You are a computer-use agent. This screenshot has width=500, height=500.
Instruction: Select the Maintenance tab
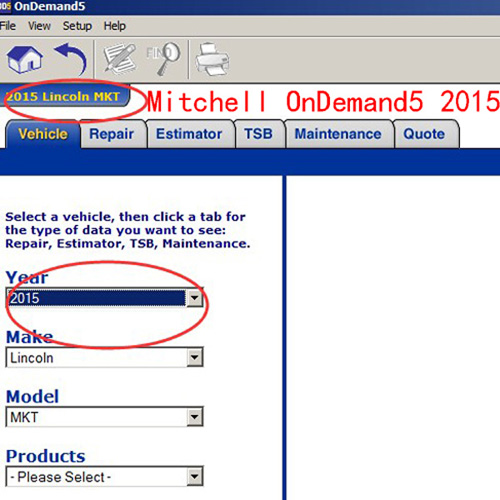[339, 134]
